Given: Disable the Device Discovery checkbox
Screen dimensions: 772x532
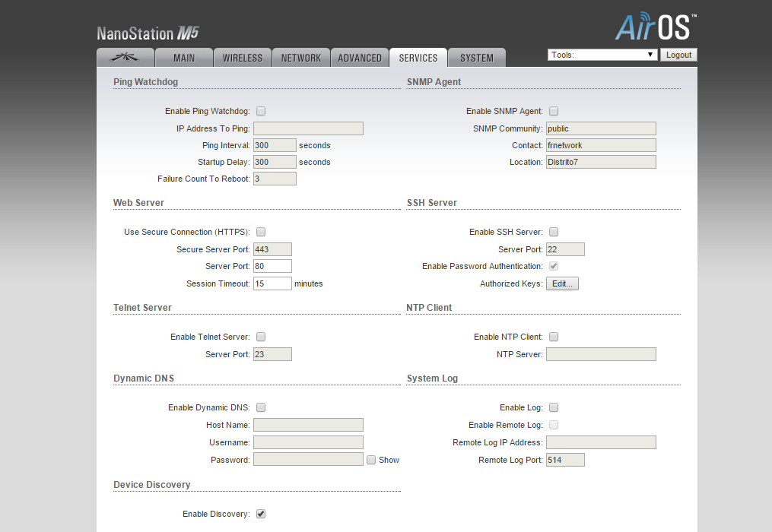Looking at the screenshot, I should point(261,514).
